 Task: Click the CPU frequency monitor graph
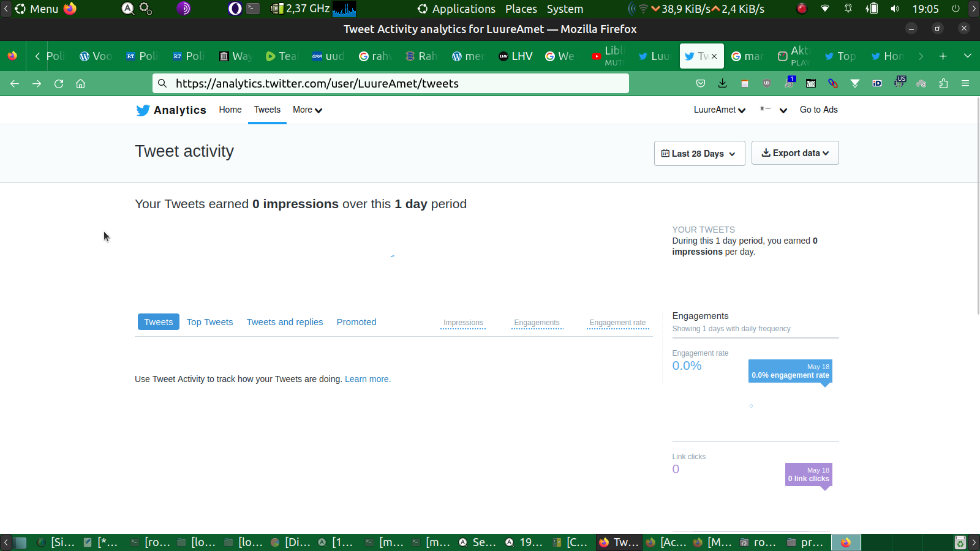click(x=344, y=9)
